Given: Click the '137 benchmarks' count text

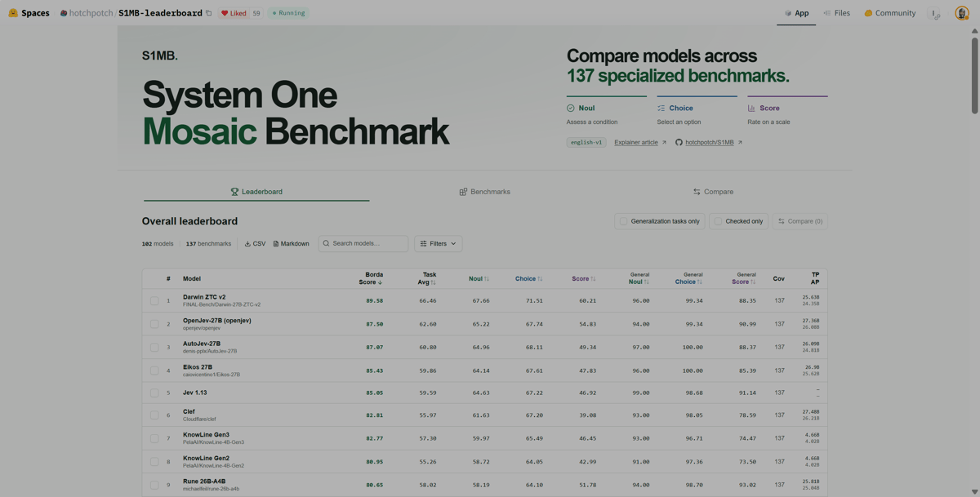Looking at the screenshot, I should pyautogui.click(x=208, y=244).
